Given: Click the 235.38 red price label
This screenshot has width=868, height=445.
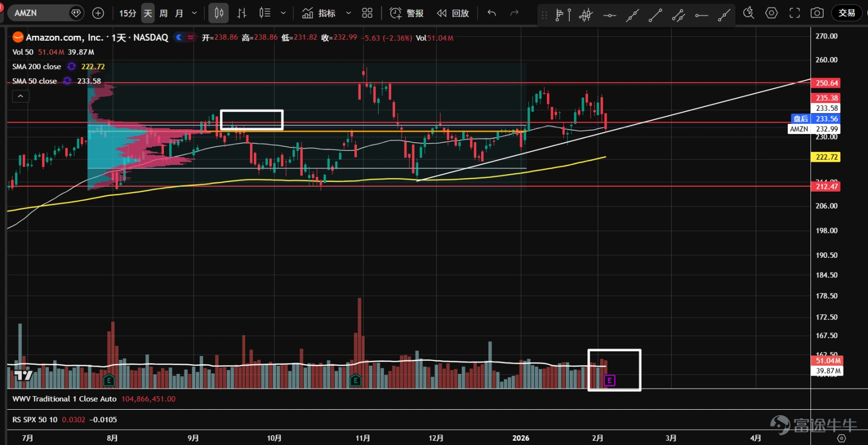Looking at the screenshot, I should [x=826, y=98].
